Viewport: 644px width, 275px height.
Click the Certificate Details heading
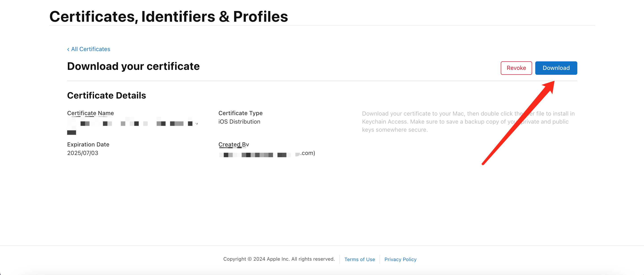click(107, 95)
